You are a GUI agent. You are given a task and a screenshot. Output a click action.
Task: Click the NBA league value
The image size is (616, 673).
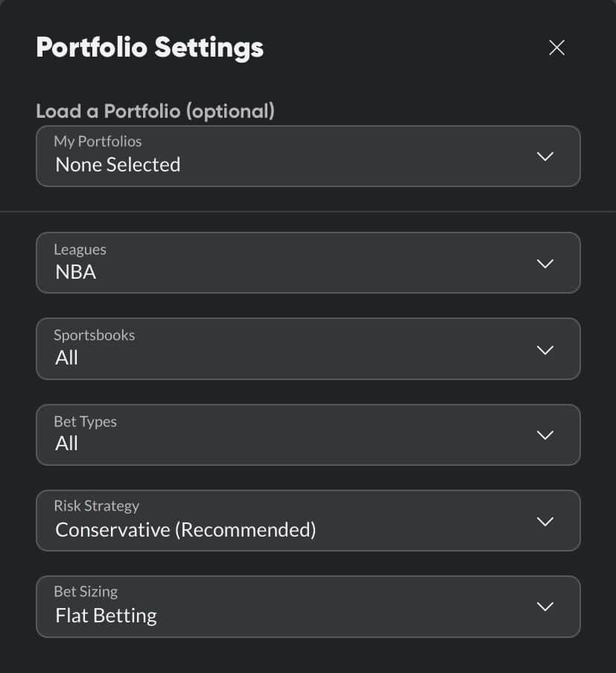[x=75, y=272]
